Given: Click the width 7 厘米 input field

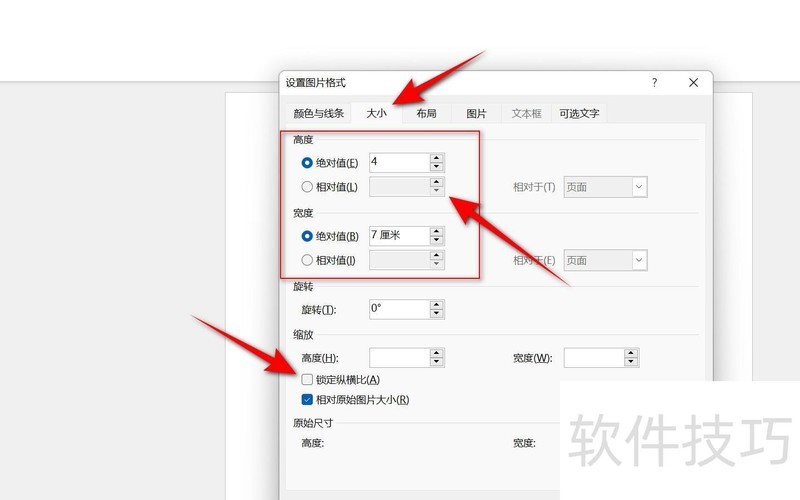Looking at the screenshot, I should (x=398, y=236).
